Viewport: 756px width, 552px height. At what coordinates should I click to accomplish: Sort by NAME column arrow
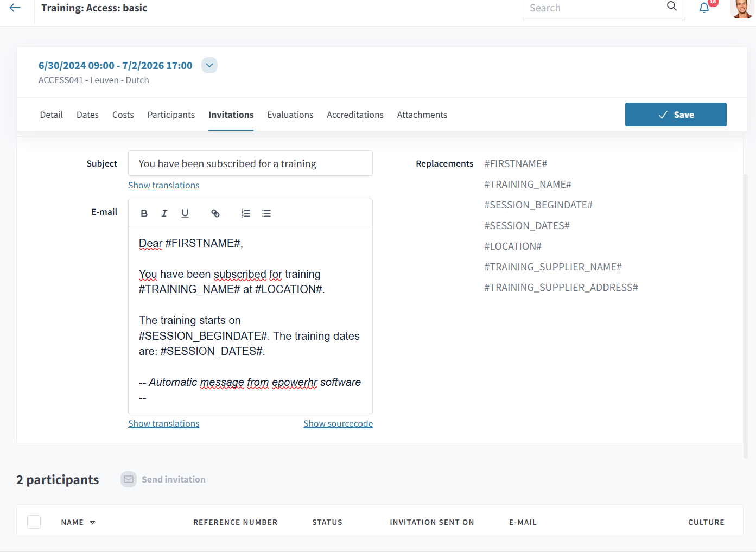93,522
